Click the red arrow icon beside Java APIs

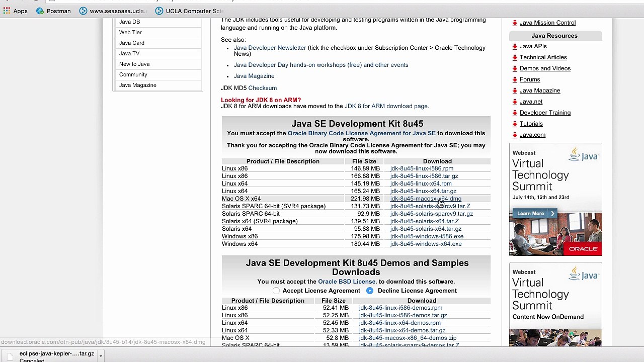pos(515,47)
